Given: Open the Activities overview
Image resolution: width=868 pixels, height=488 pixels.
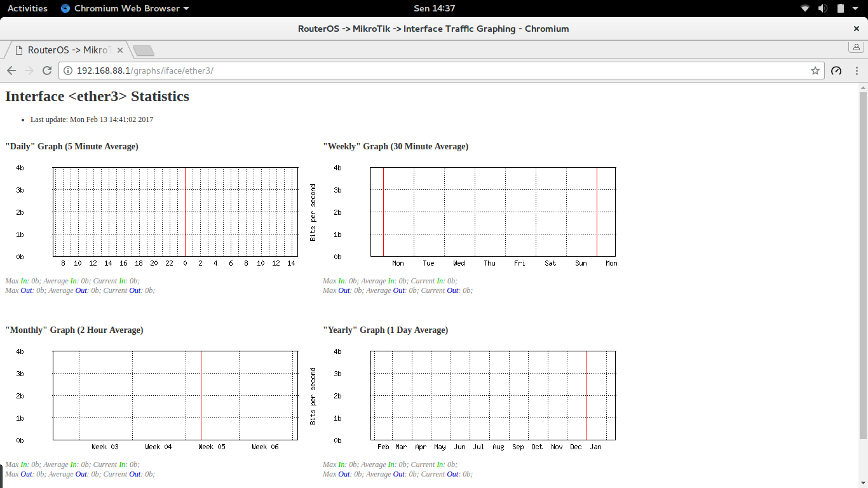Looking at the screenshot, I should [27, 8].
